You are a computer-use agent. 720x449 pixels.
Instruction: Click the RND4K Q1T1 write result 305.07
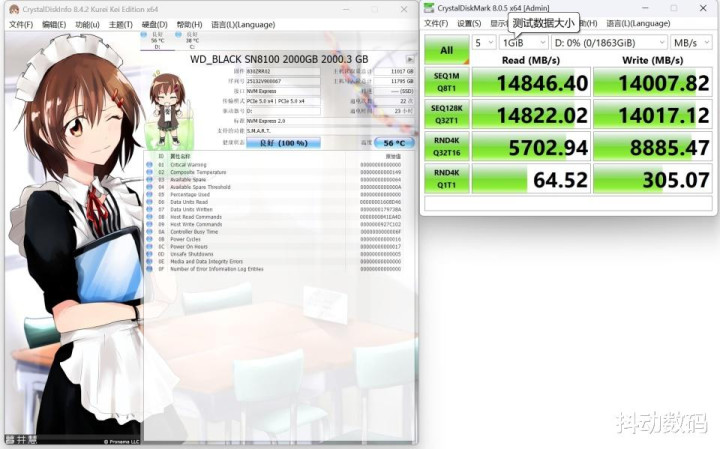pos(652,179)
